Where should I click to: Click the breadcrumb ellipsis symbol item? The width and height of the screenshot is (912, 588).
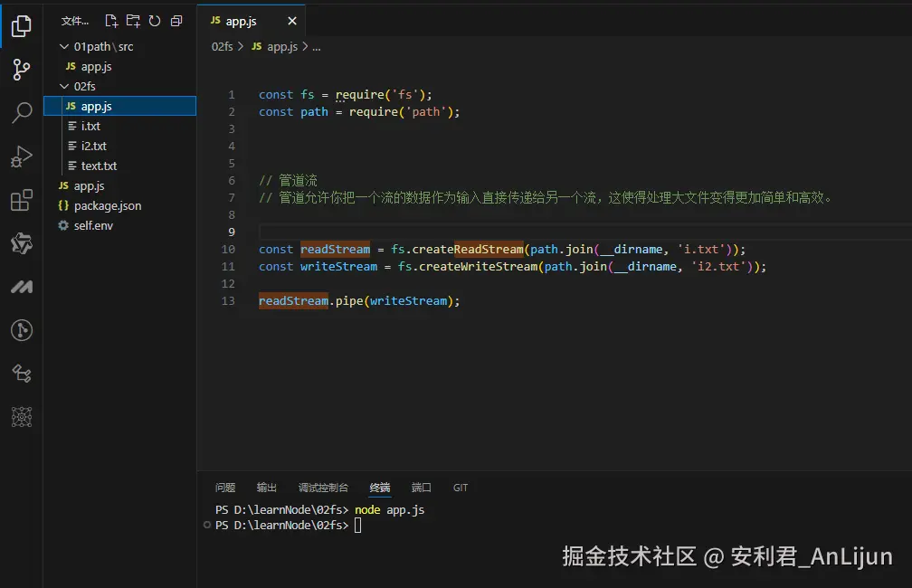pos(317,47)
